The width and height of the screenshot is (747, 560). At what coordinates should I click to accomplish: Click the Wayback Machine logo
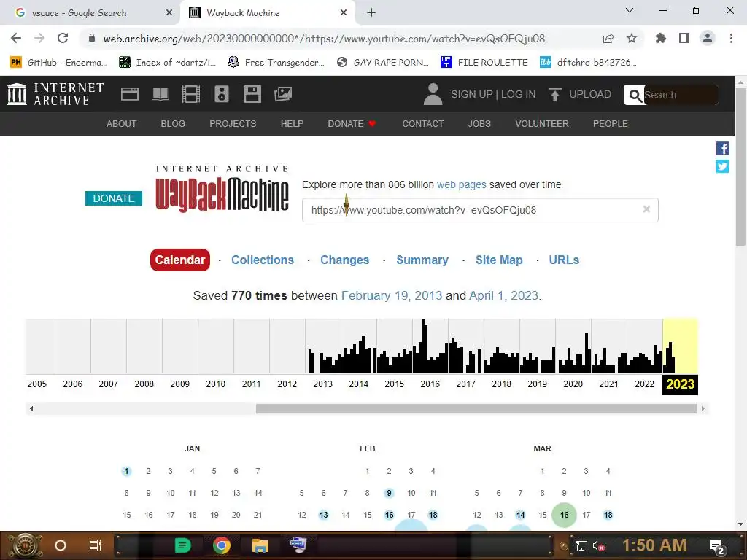[222, 189]
